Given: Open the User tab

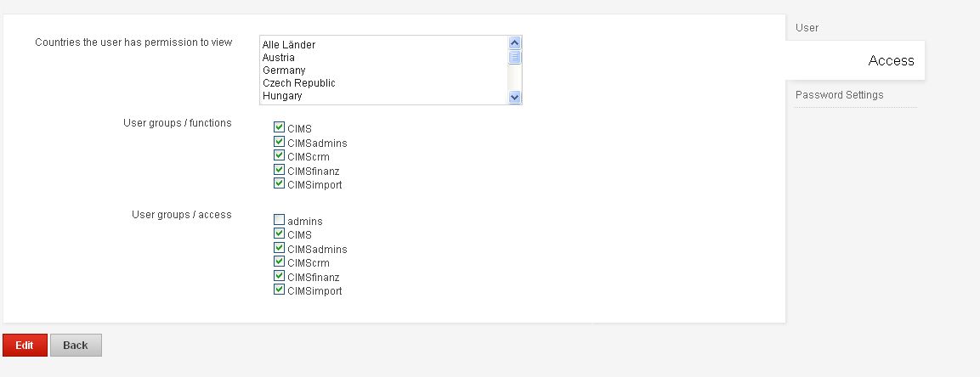Looking at the screenshot, I should [807, 28].
